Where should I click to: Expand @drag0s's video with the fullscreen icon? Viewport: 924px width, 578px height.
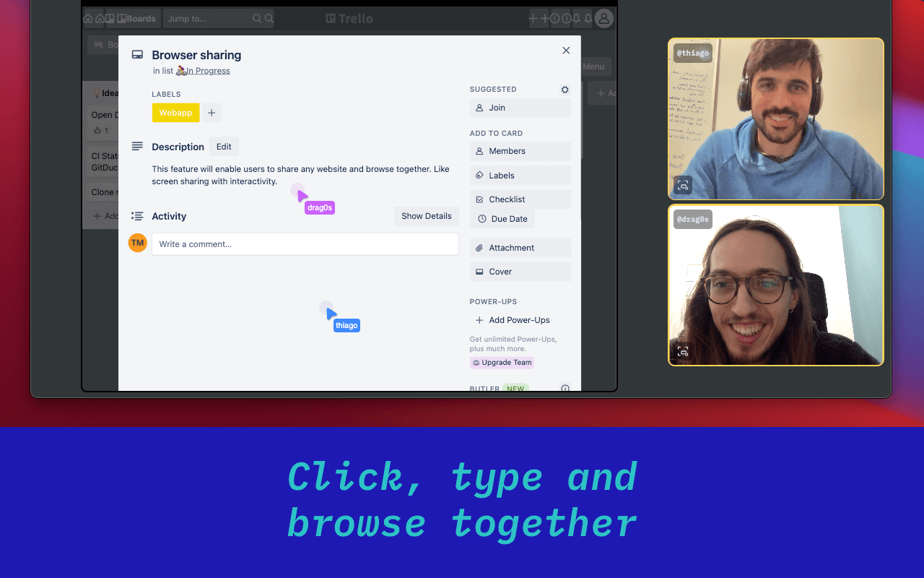point(682,351)
